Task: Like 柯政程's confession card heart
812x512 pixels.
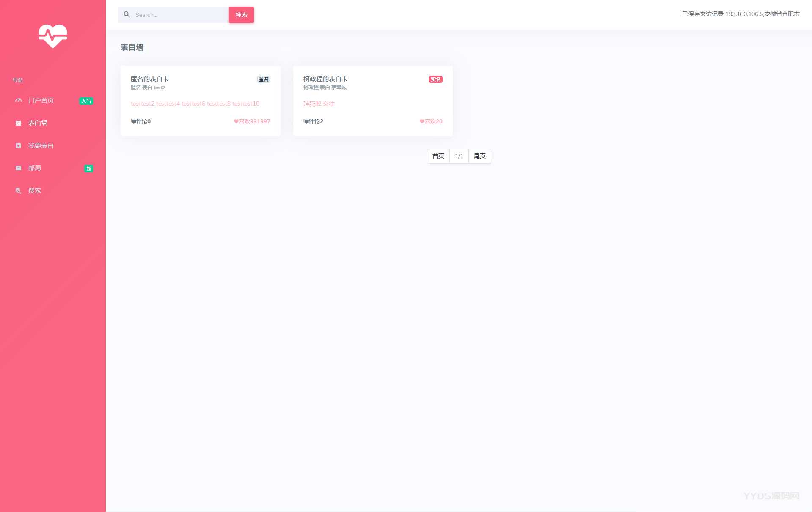Action: (x=431, y=121)
